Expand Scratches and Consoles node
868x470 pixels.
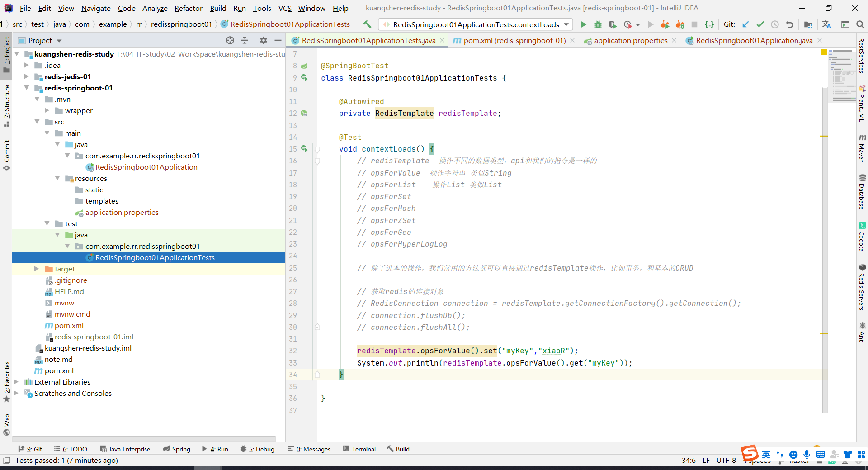(16, 393)
